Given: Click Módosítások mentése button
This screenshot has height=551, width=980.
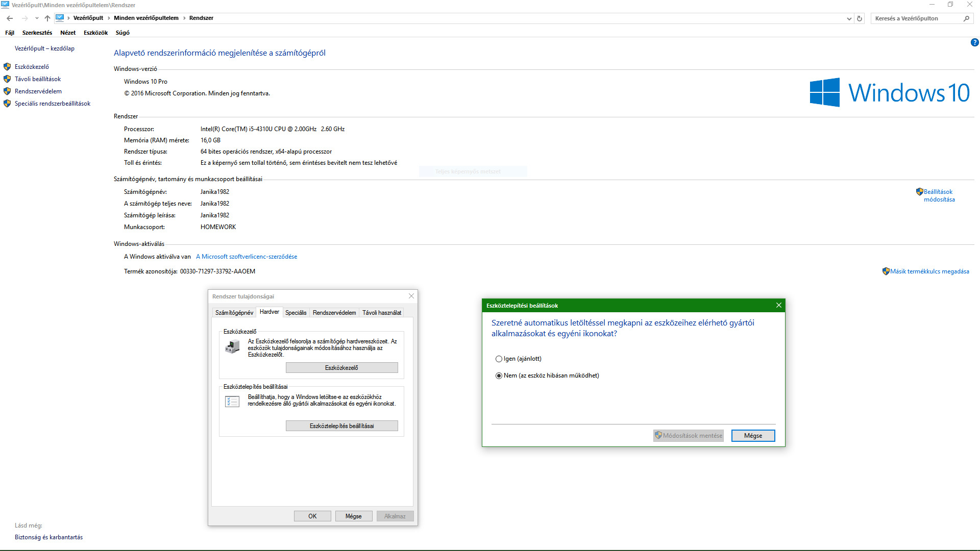Looking at the screenshot, I should [689, 436].
